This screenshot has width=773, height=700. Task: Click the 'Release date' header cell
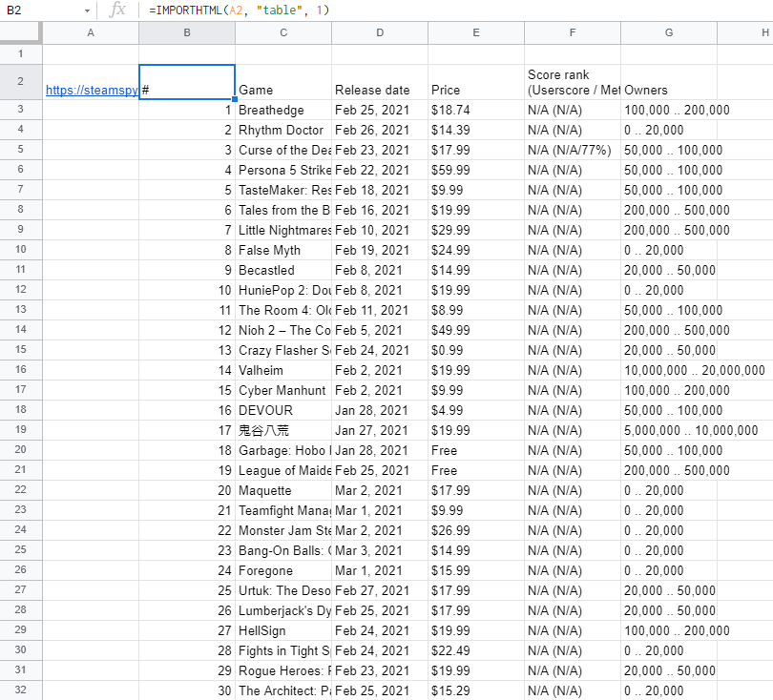coord(380,82)
